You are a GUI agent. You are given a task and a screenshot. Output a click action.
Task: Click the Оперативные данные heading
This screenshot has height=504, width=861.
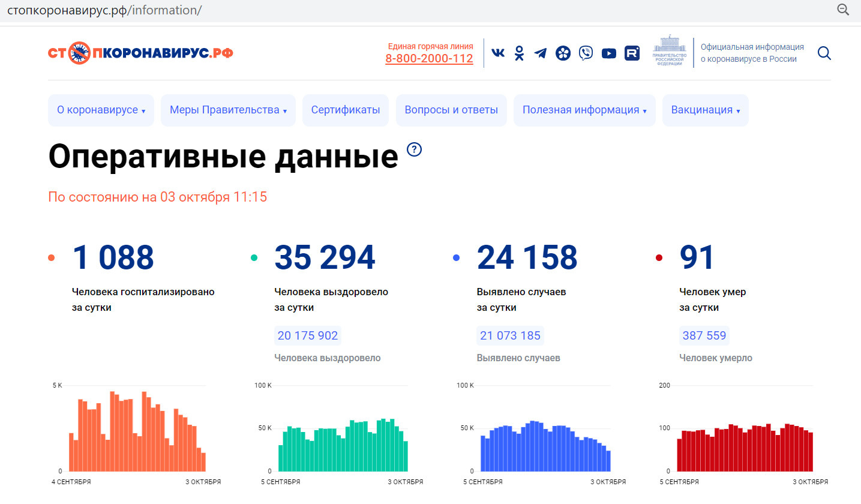click(223, 157)
